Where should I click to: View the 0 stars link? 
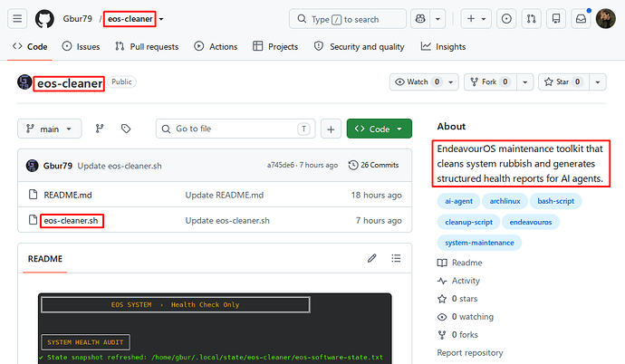(x=457, y=299)
